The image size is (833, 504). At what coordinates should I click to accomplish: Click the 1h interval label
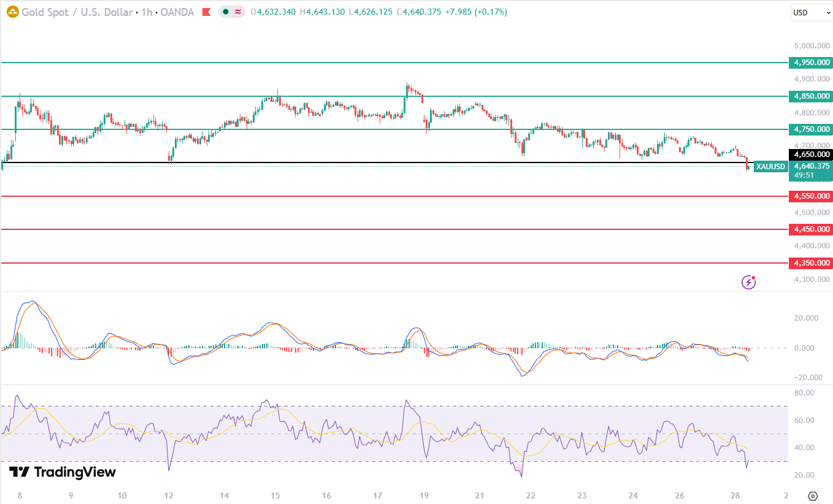tap(146, 12)
